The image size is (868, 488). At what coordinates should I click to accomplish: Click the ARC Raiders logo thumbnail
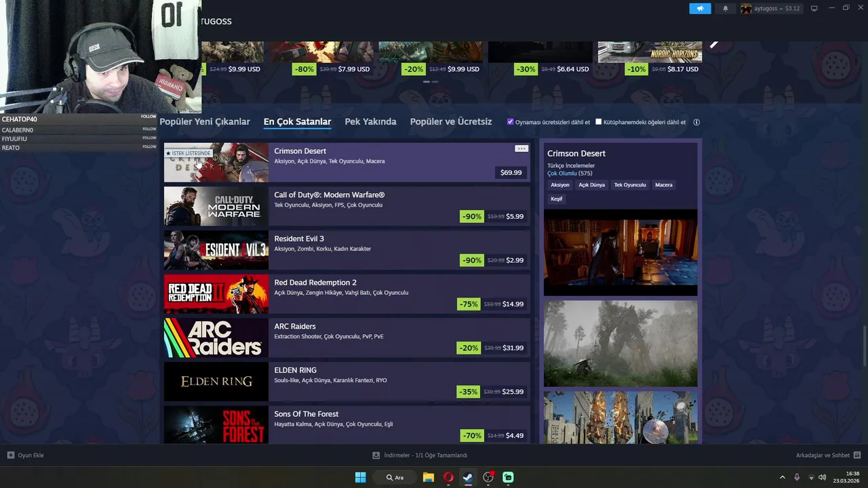tap(216, 338)
